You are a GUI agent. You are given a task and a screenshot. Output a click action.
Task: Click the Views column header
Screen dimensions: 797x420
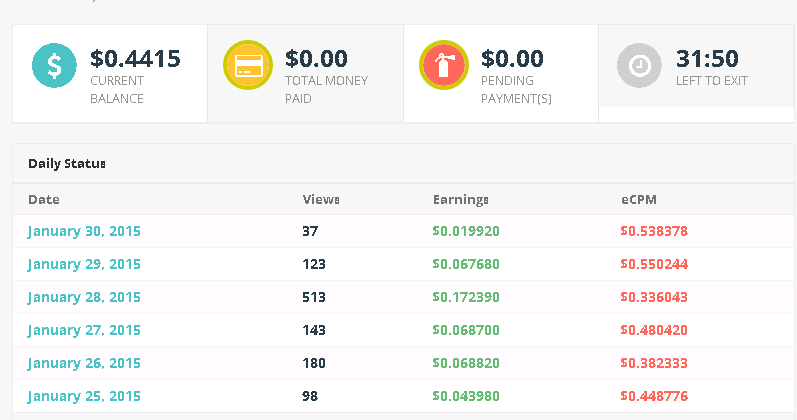(x=321, y=199)
